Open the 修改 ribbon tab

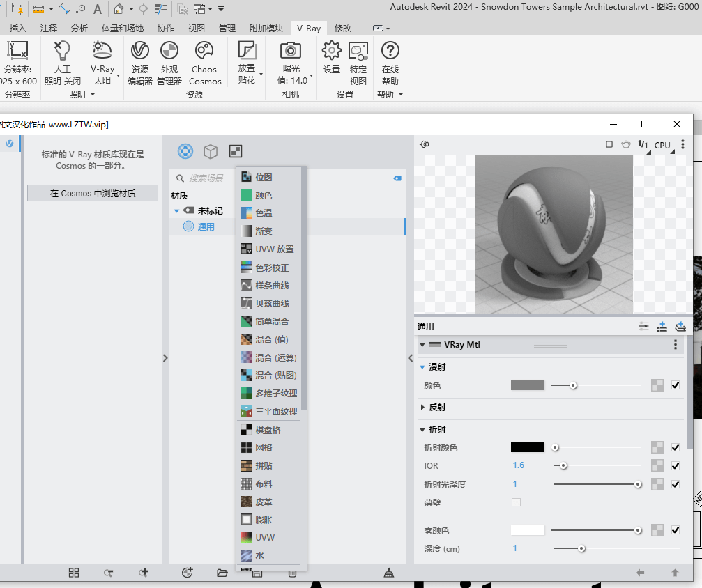[x=343, y=28]
